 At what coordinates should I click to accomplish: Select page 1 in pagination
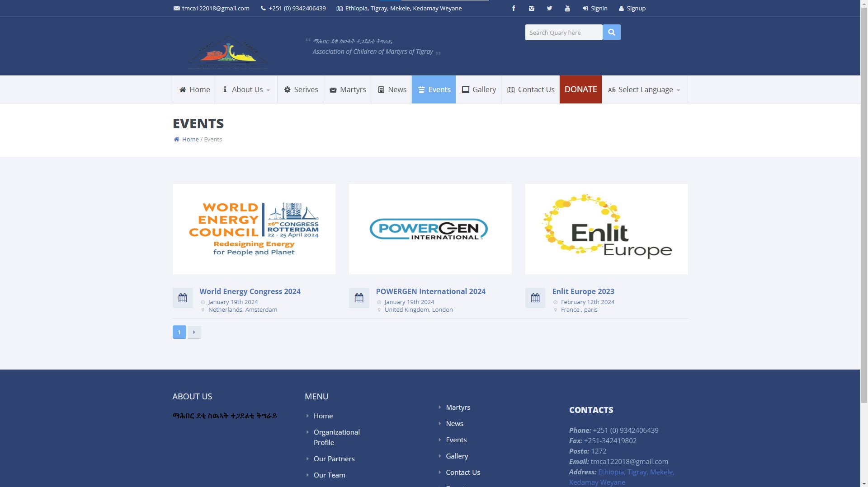tap(179, 332)
